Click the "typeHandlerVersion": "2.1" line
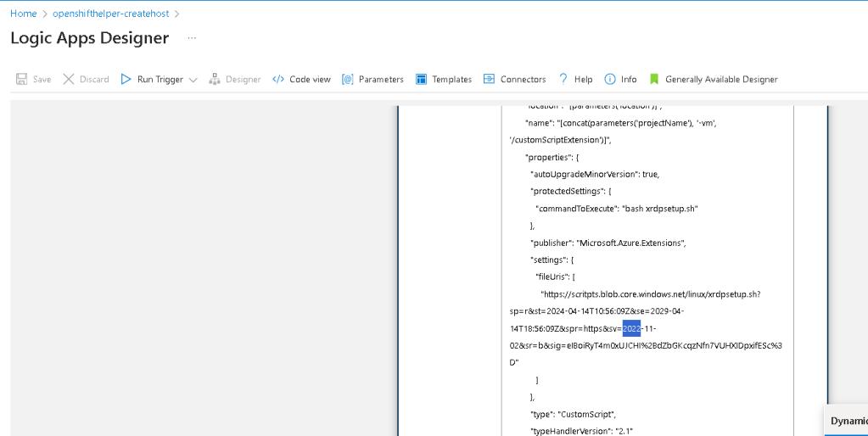The height and width of the screenshot is (436, 868). point(581,431)
